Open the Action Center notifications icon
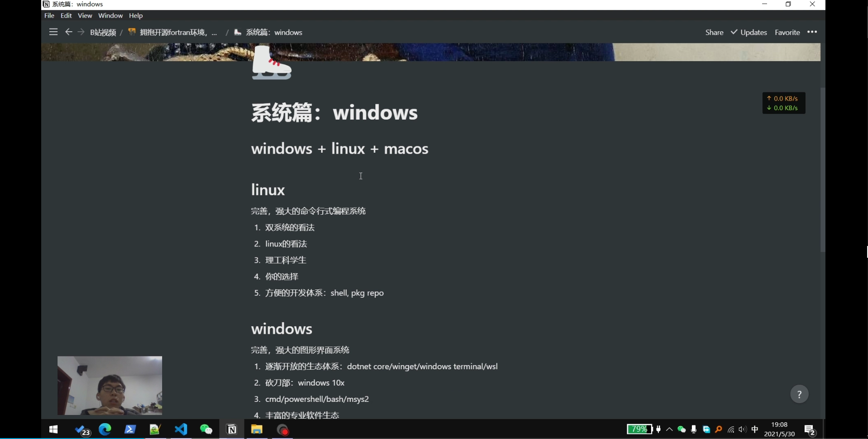Viewport: 868px width, 439px height. tap(810, 430)
